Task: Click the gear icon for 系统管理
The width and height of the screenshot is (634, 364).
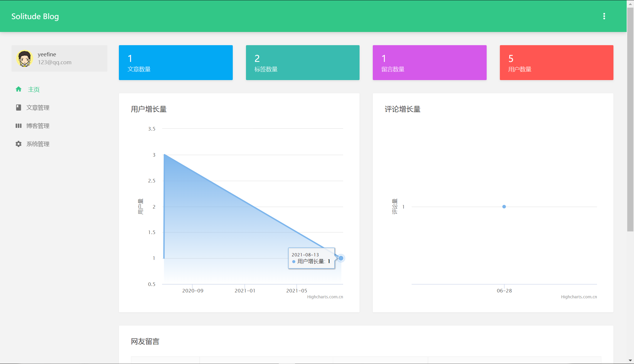Action: (x=18, y=144)
